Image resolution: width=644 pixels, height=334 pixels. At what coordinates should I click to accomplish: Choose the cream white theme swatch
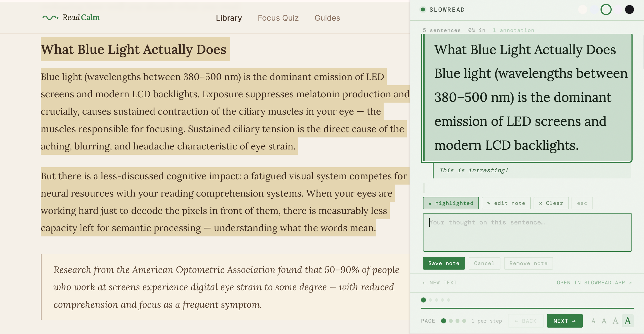[x=582, y=9]
